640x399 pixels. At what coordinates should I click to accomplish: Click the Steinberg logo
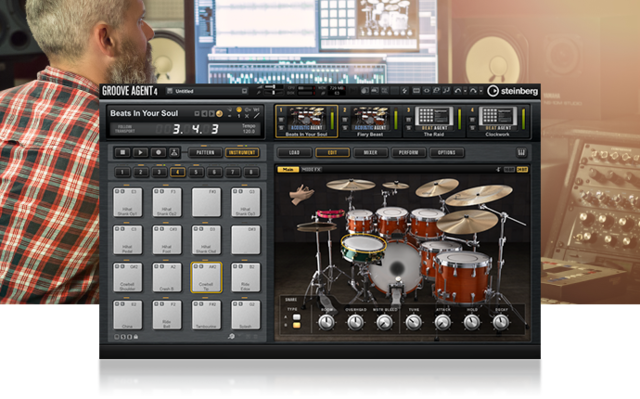[x=513, y=91]
